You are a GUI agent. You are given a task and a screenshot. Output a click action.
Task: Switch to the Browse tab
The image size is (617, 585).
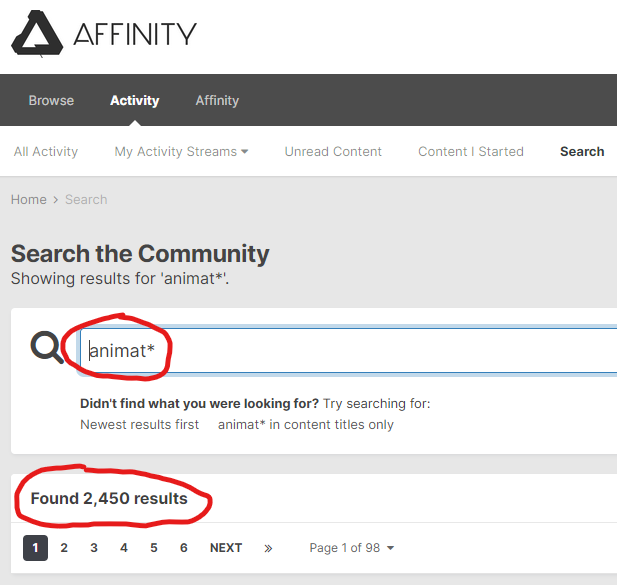point(51,100)
